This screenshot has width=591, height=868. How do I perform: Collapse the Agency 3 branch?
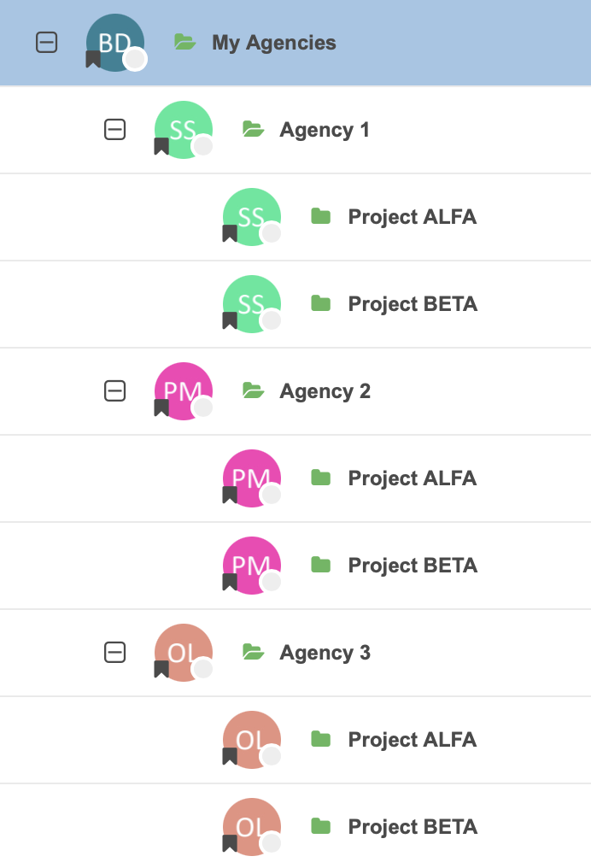click(x=114, y=653)
